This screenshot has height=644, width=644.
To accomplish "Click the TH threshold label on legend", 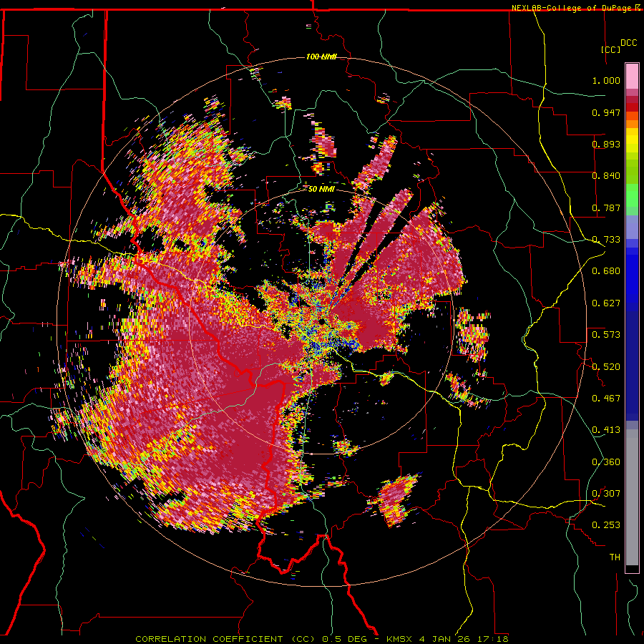I will point(615,557).
